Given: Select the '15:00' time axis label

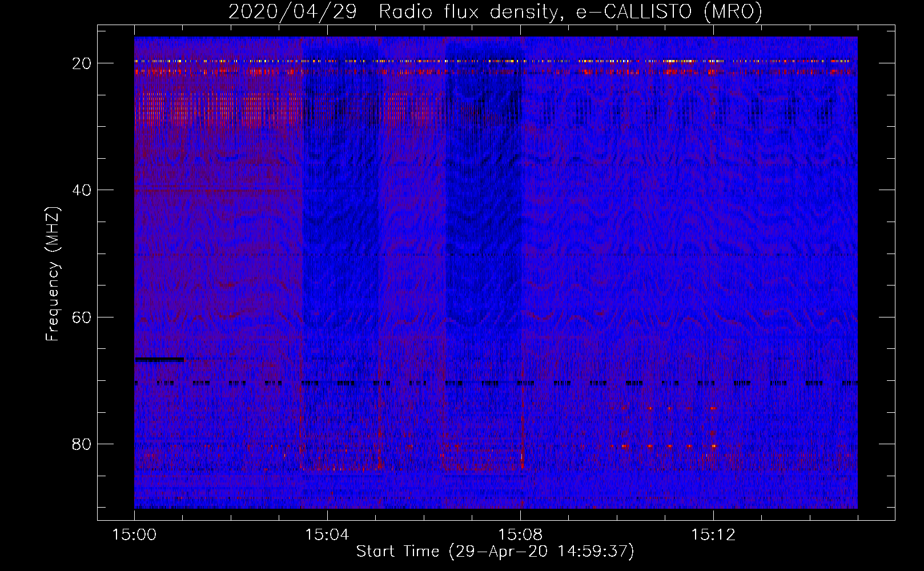Looking at the screenshot, I should click(x=134, y=535).
